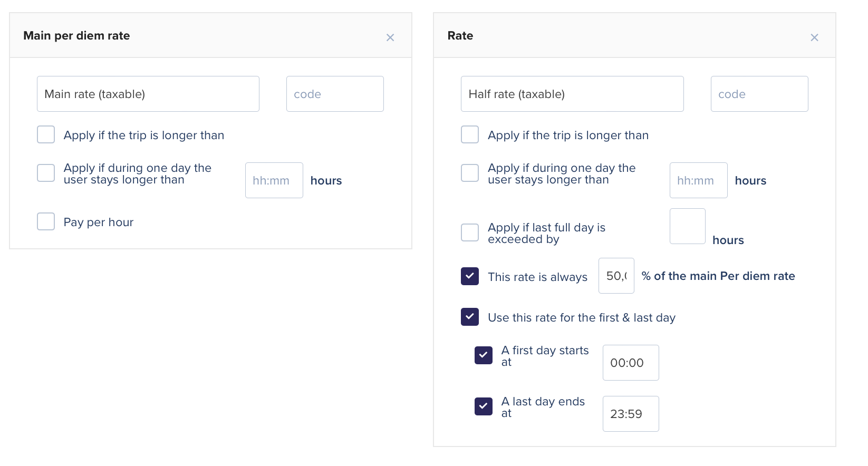Click the Half rate (taxable) name field
Image resolution: width=868 pixels, height=466 pixels.
(x=572, y=94)
